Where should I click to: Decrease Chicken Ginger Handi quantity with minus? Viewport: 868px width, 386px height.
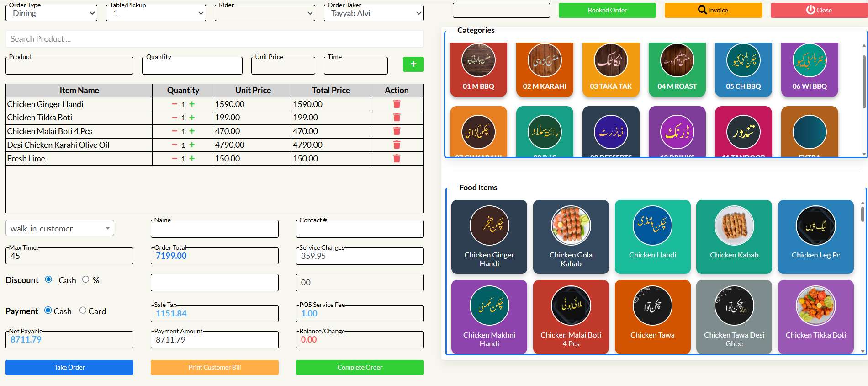175,104
